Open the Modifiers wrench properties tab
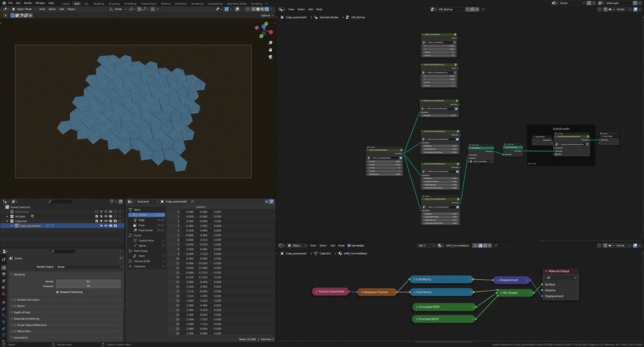Image resolution: width=644 pixels, height=347 pixels. click(4, 309)
